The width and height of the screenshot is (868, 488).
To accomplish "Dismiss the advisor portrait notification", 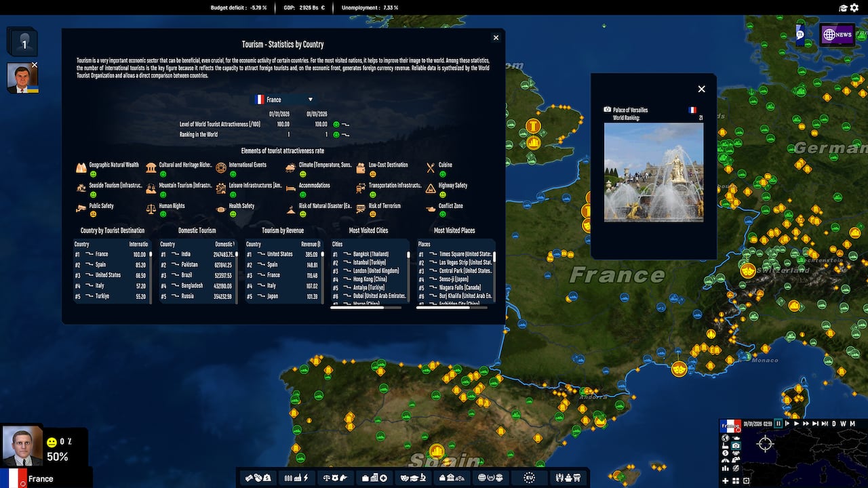I will pos(35,65).
